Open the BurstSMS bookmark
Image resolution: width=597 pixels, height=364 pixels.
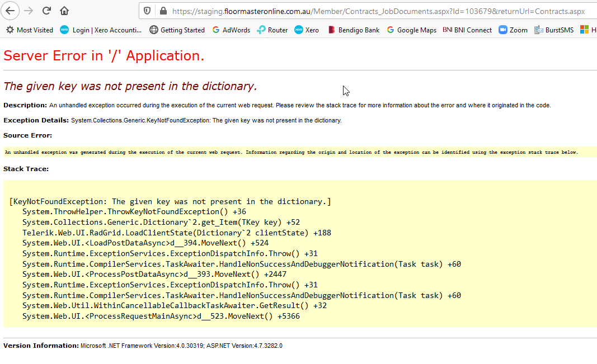(x=554, y=30)
